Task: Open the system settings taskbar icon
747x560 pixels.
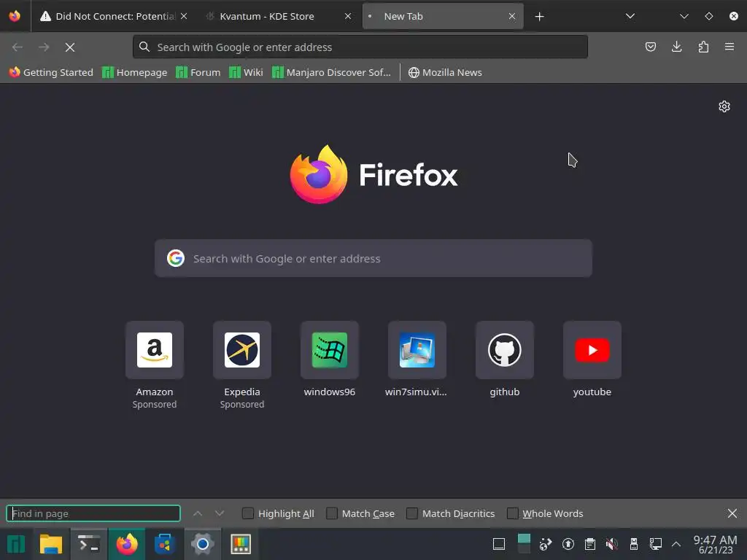Action: 203,544
